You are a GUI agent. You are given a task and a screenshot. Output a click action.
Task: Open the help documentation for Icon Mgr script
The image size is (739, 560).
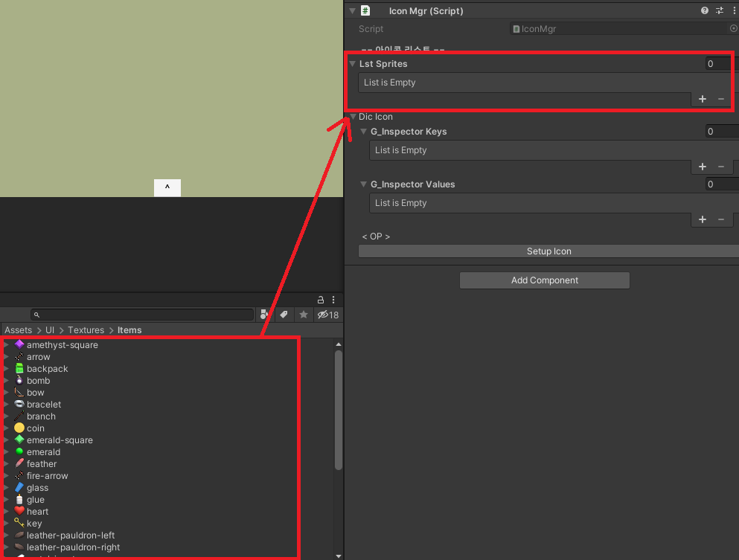(x=704, y=10)
